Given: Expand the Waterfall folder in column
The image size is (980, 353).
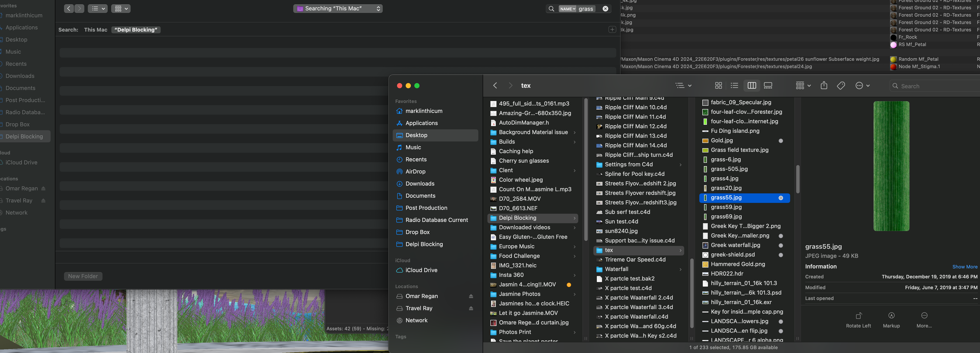Looking at the screenshot, I should (x=680, y=269).
